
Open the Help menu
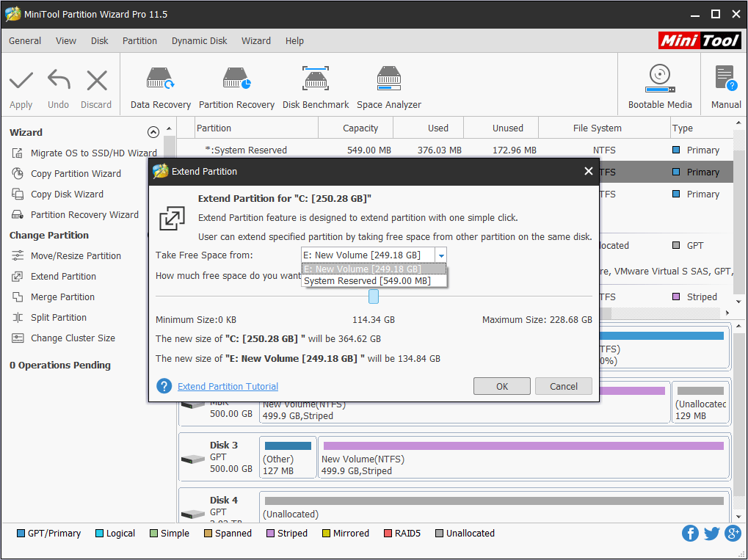295,41
